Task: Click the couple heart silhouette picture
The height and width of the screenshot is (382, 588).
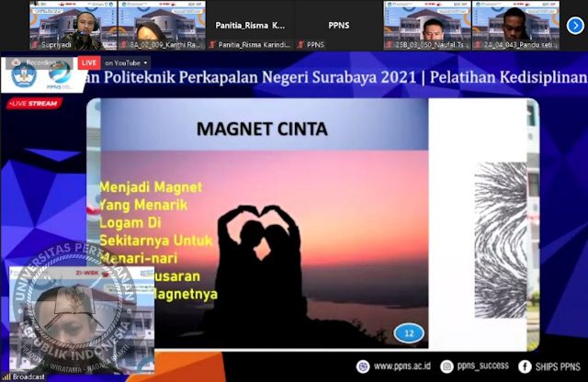Action: tap(265, 249)
